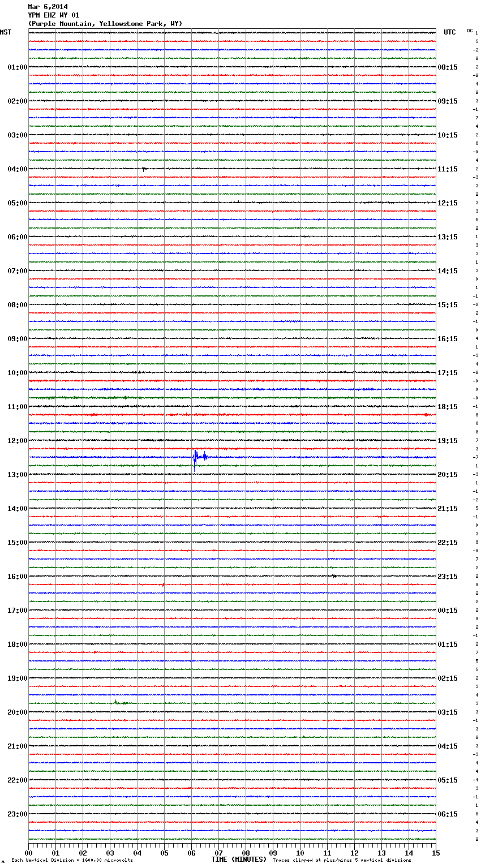Click the "DC" column header
Viewport: 481px width, 868px height.
[x=470, y=30]
